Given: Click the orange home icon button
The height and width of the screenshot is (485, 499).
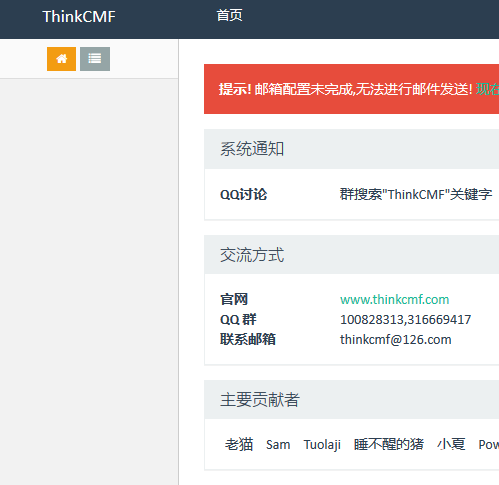Looking at the screenshot, I should click(x=61, y=59).
